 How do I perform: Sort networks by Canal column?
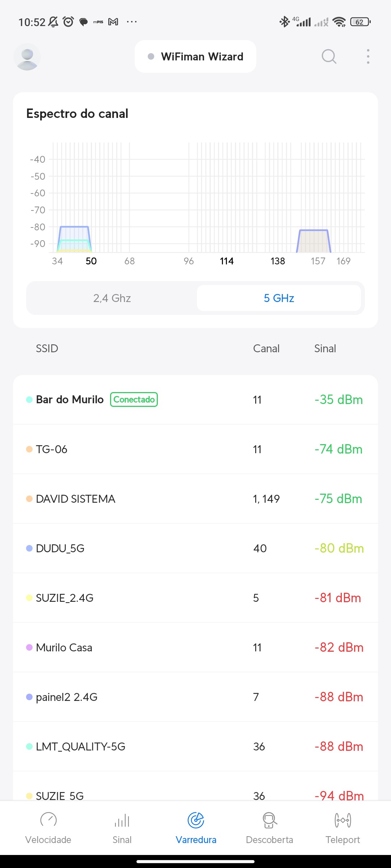pos(266,349)
